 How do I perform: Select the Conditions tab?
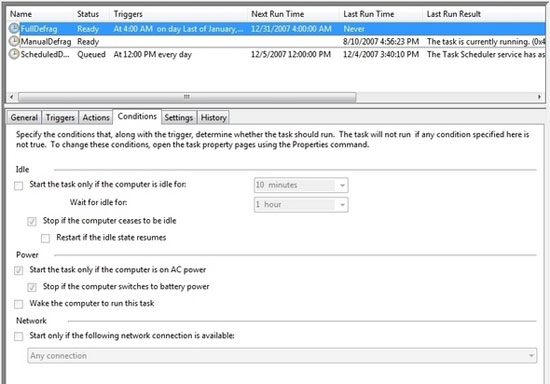(x=137, y=116)
